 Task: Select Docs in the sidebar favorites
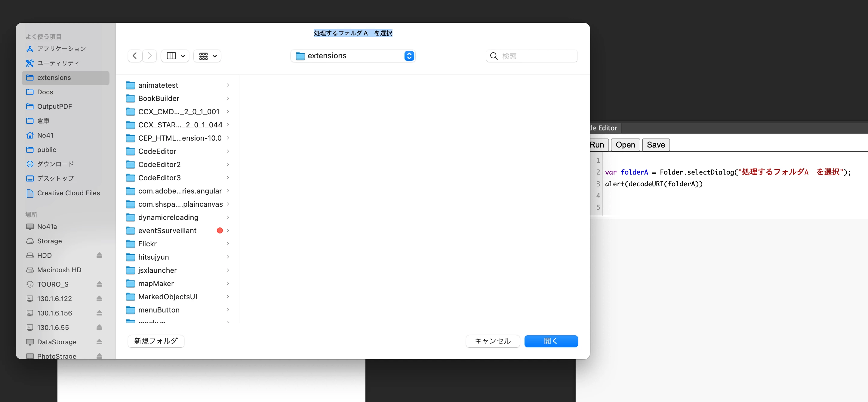(x=45, y=92)
